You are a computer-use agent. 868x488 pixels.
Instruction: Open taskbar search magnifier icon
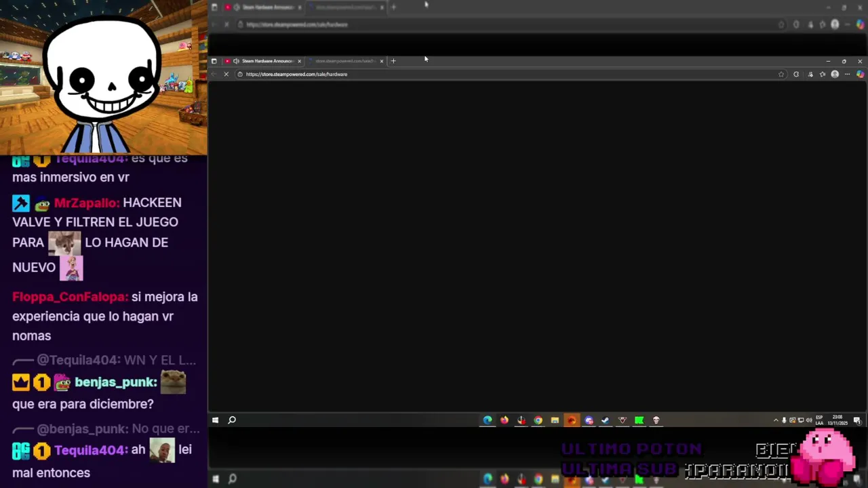pyautogui.click(x=232, y=420)
